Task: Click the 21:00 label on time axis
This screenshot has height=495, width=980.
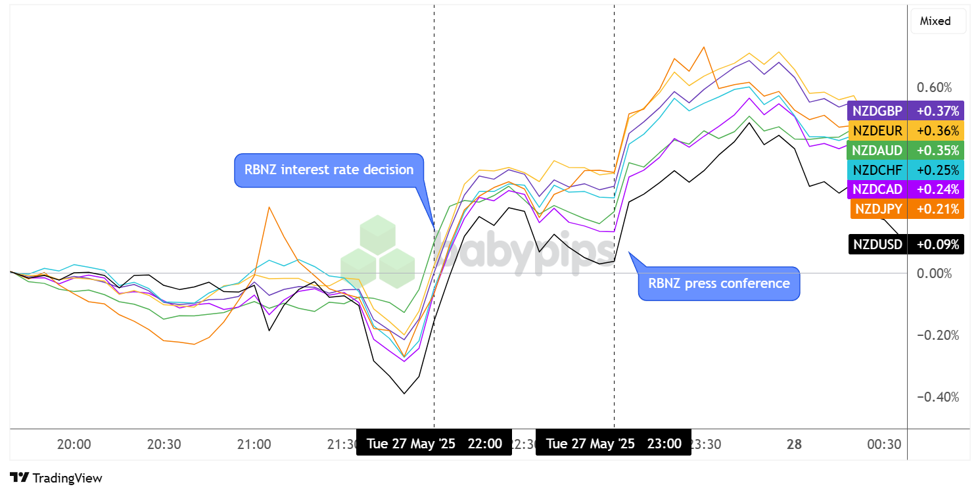Action: pyautogui.click(x=254, y=444)
